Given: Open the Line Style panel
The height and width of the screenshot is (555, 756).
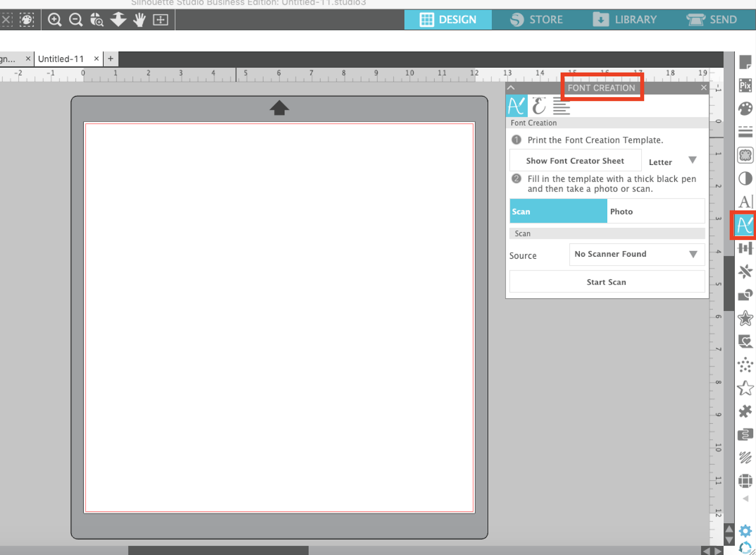Looking at the screenshot, I should (745, 132).
